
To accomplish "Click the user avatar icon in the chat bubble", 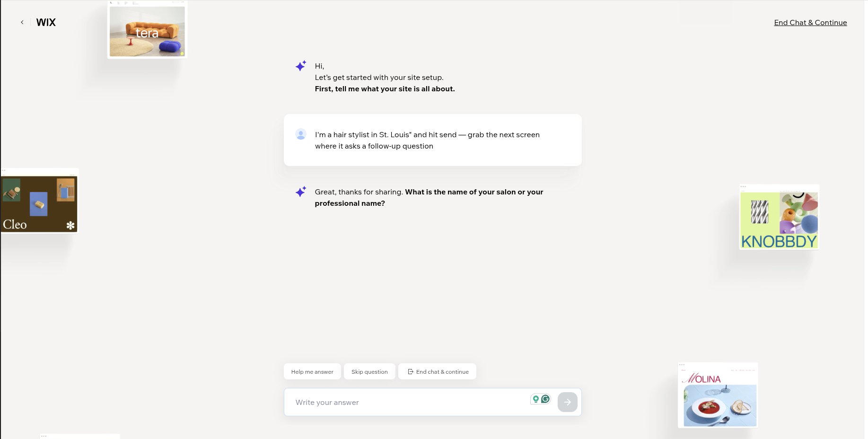I will click(301, 134).
